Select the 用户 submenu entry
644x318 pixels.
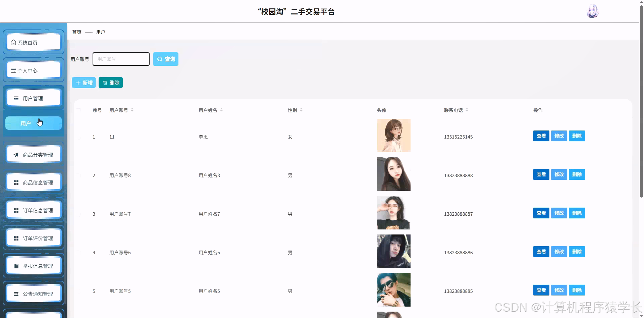click(26, 123)
